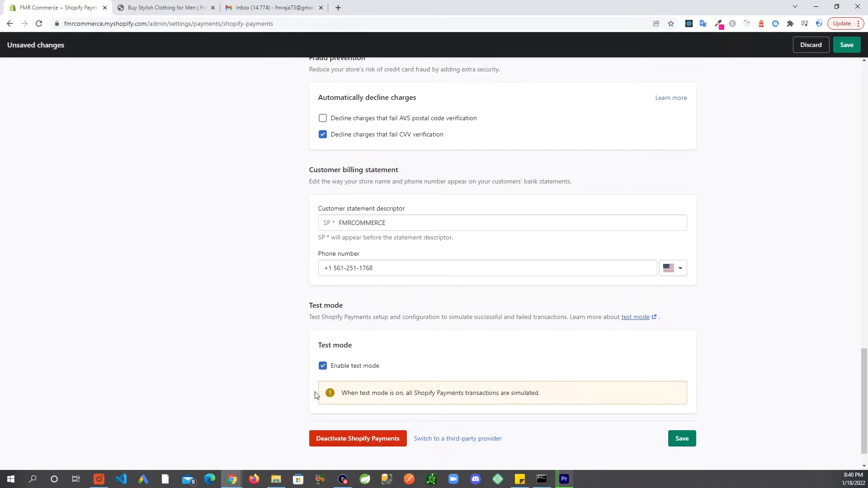Disable the Enable test mode checkbox

click(322, 366)
